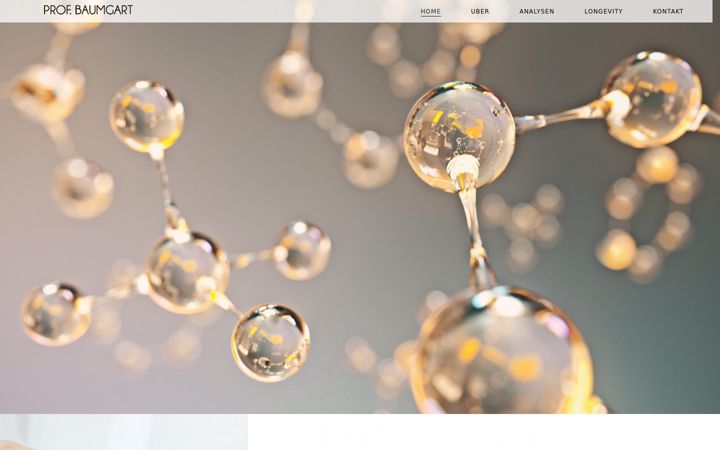Navigate to the KONTAKT page

[x=668, y=11]
